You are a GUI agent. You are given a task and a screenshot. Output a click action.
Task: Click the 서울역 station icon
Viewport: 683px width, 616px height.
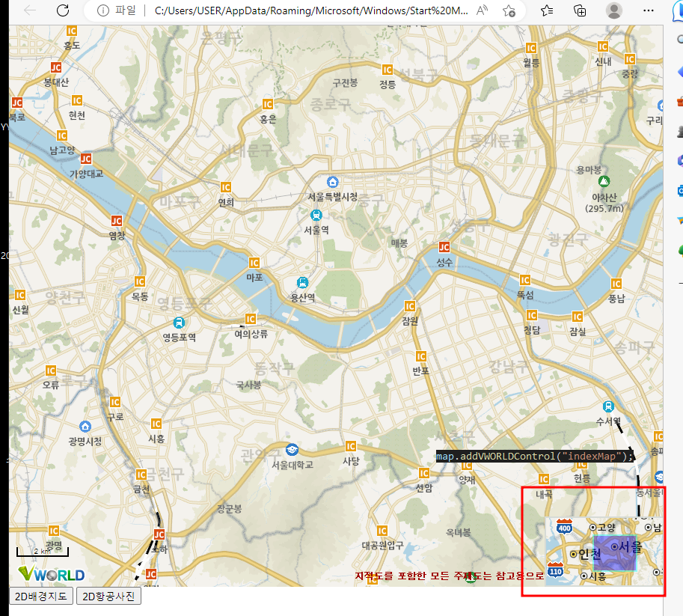pos(316,215)
